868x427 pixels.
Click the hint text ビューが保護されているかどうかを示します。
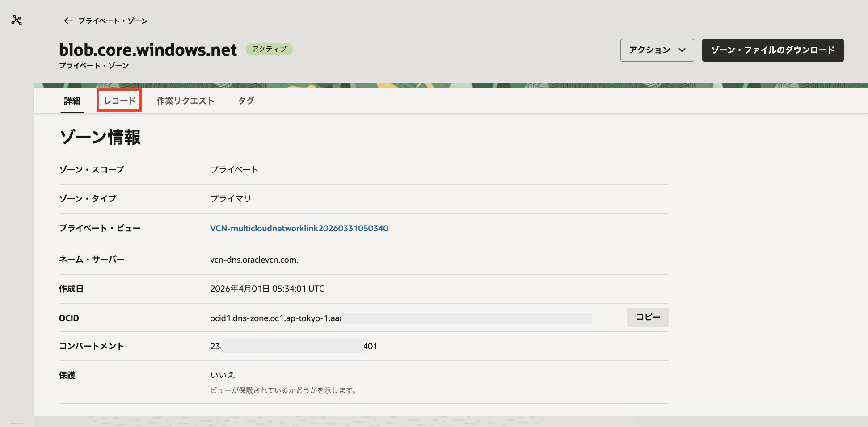point(283,390)
